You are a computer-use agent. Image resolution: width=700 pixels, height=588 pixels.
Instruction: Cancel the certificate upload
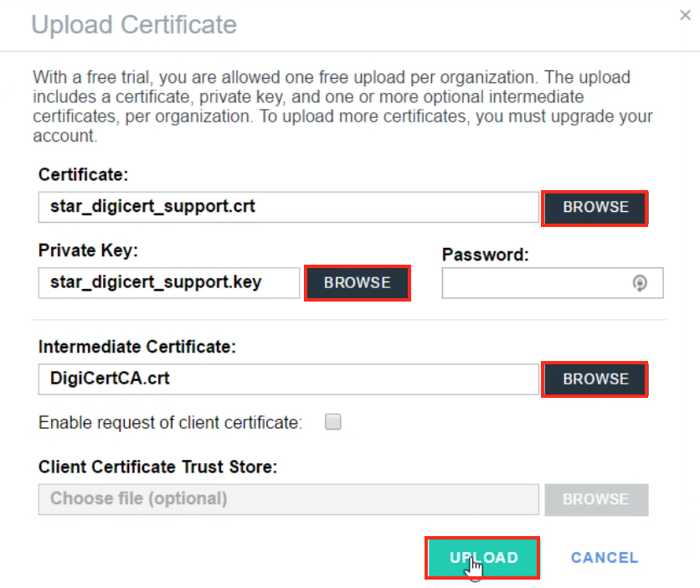[605, 558]
